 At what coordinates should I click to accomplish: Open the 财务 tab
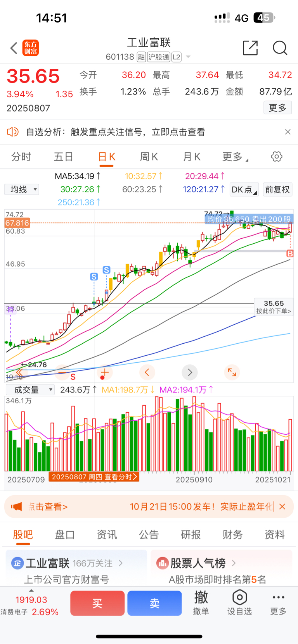click(x=233, y=535)
